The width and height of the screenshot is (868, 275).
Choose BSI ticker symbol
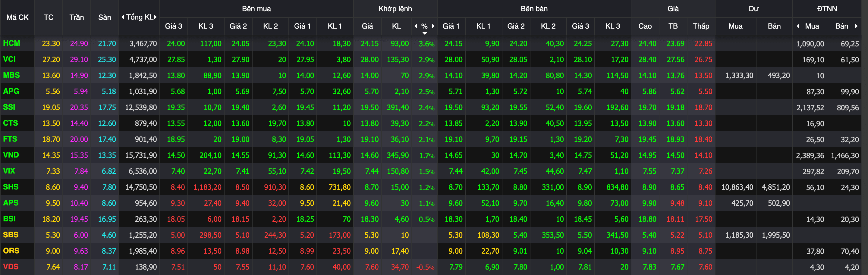click(x=9, y=219)
